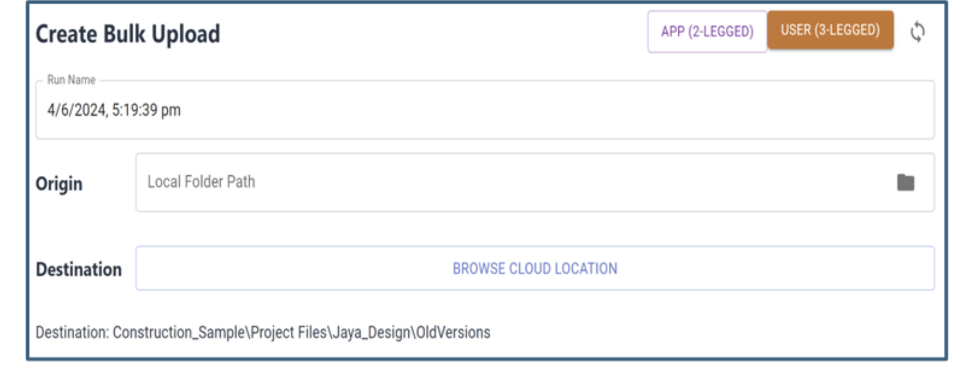980x372 pixels.
Task: Click the Destination path text at bottom
Action: click(x=263, y=332)
